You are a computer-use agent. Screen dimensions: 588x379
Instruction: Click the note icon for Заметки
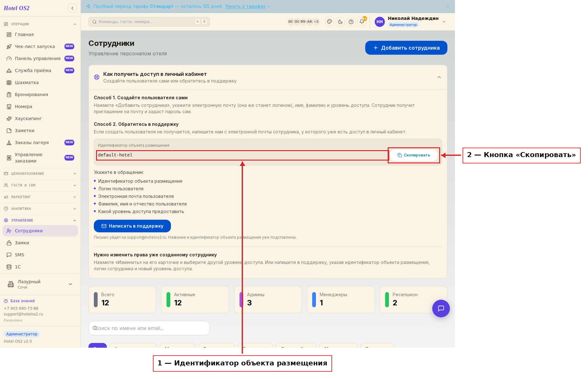(x=9, y=131)
